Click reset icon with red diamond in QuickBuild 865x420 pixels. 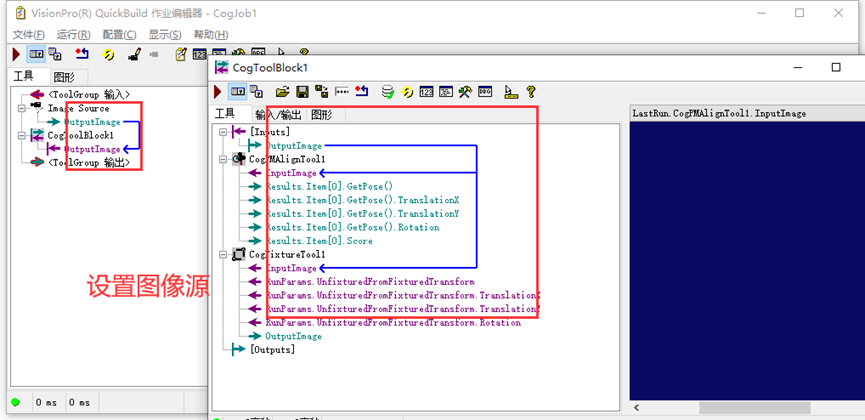click(x=82, y=54)
